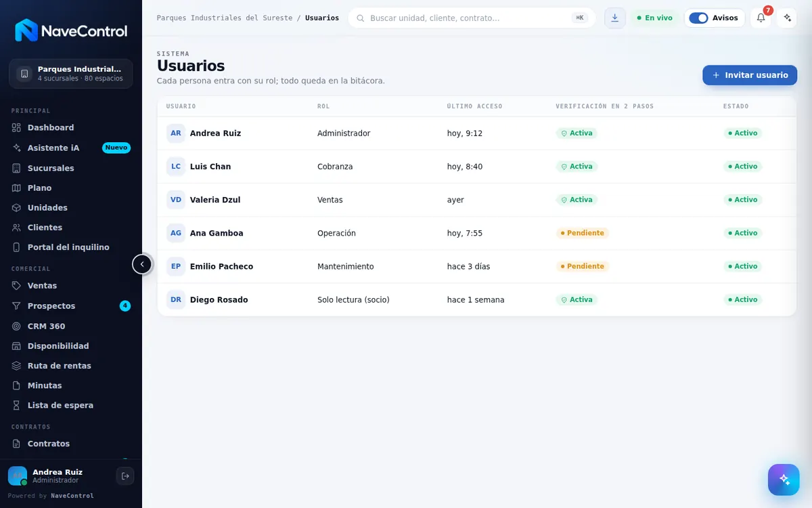This screenshot has height=508, width=812.
Task: Click the NaveControl logo
Action: point(71,30)
